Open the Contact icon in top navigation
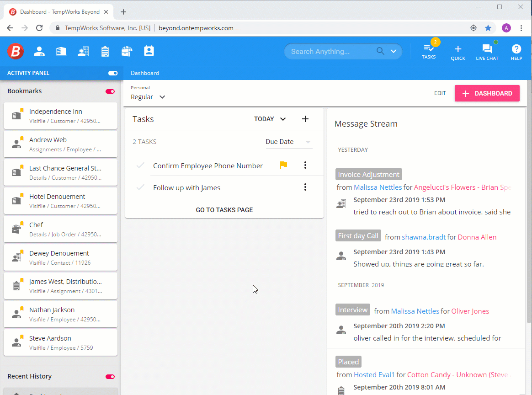 pyautogui.click(x=83, y=51)
